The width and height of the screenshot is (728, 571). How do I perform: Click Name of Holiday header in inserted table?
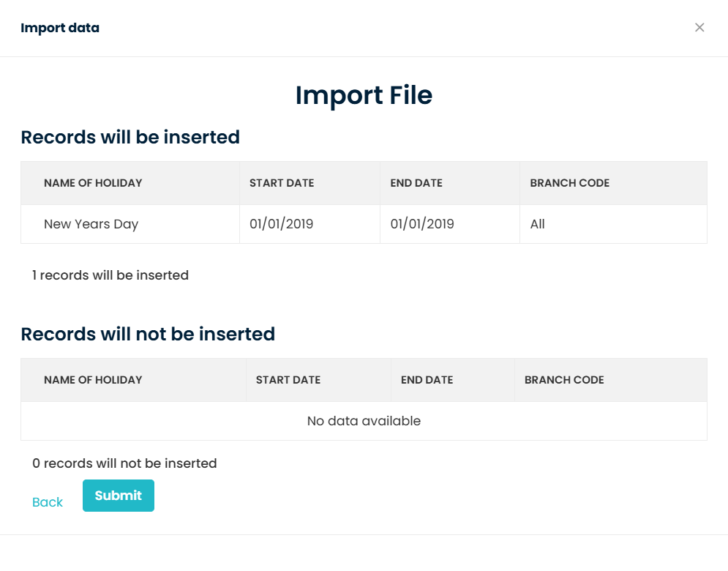pos(93,183)
